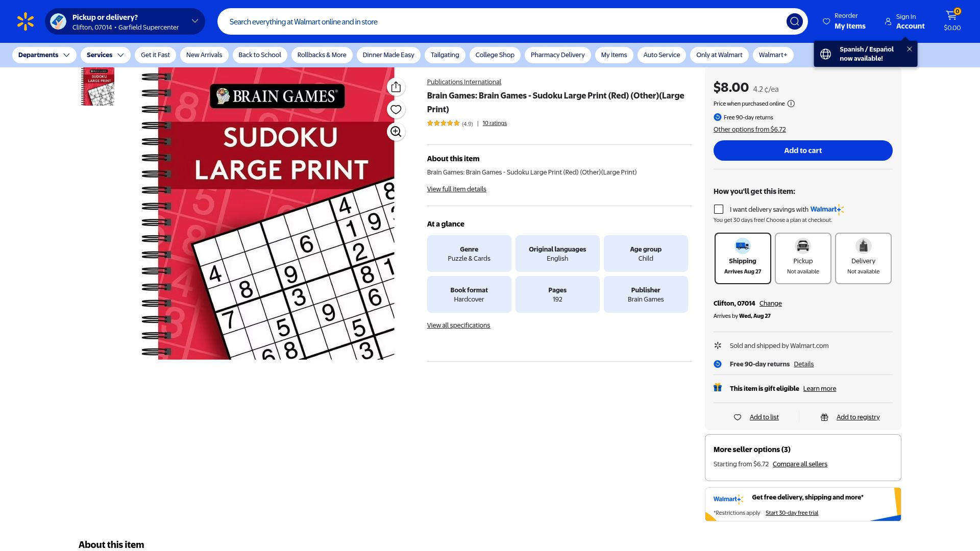Image resolution: width=980 pixels, height=551 pixels.
Task: Focus the Walmart search field
Action: 502,21
